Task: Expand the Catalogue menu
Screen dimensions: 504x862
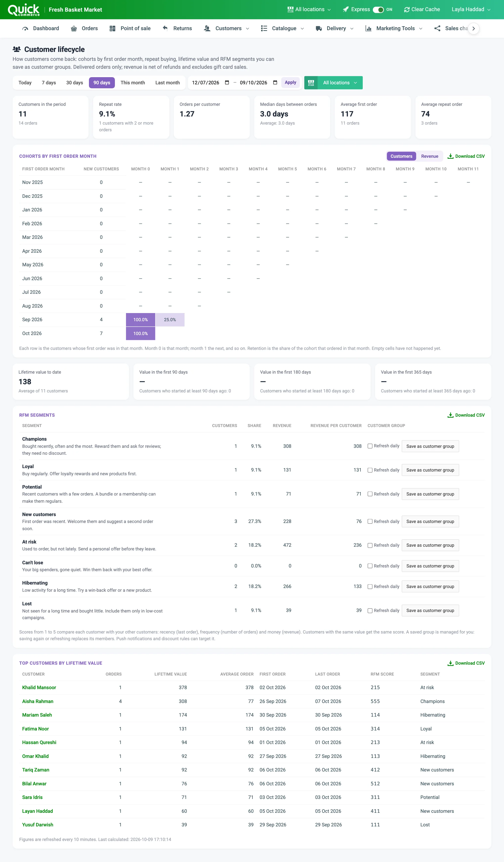Action: (282, 29)
